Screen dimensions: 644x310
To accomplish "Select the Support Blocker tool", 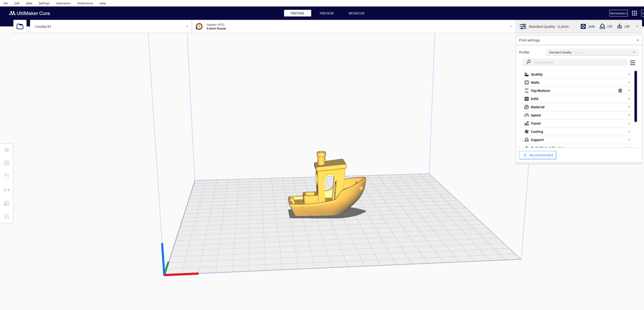I will click(6, 217).
